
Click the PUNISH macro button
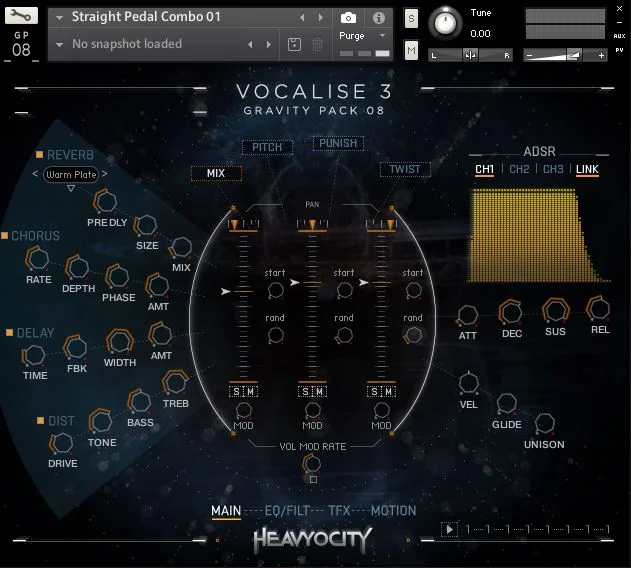[x=338, y=143]
